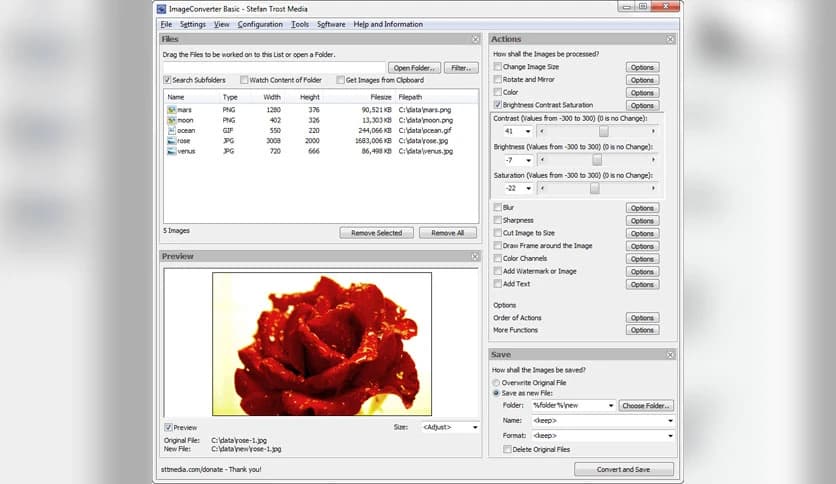Click the Saturation slider handle

pos(594,188)
